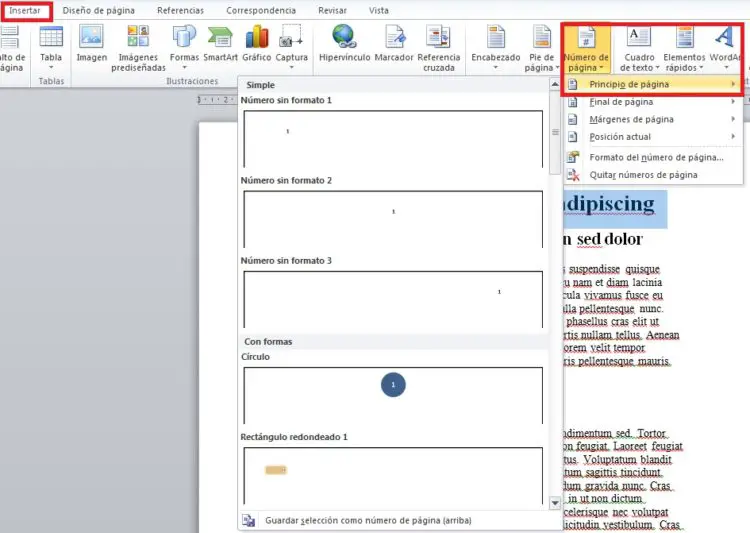Choose Posición actual option

click(653, 137)
